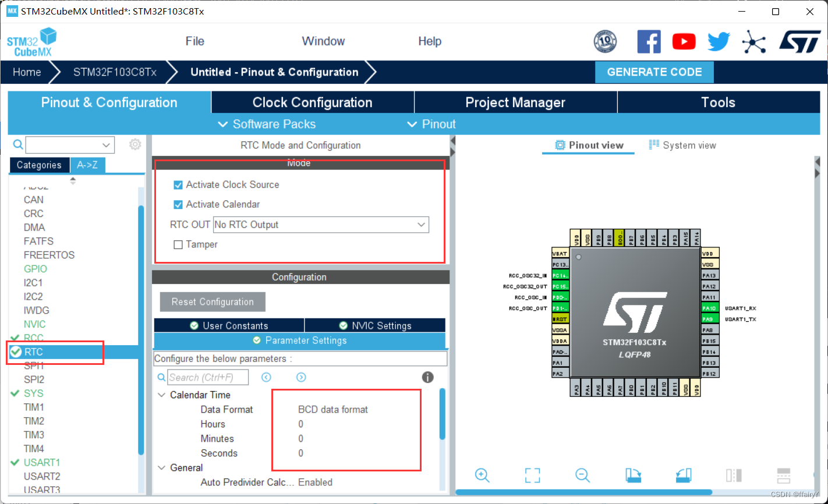Viewport: 828px width, 504px height.
Task: Click the pinout view horizontal scrollbar
Action: click(x=583, y=492)
